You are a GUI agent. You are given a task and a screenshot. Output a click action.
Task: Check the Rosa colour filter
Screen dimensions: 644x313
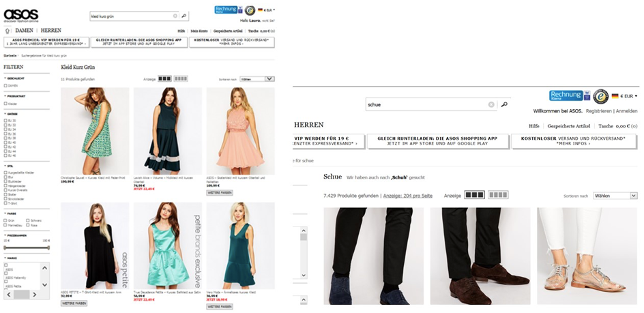(28, 224)
